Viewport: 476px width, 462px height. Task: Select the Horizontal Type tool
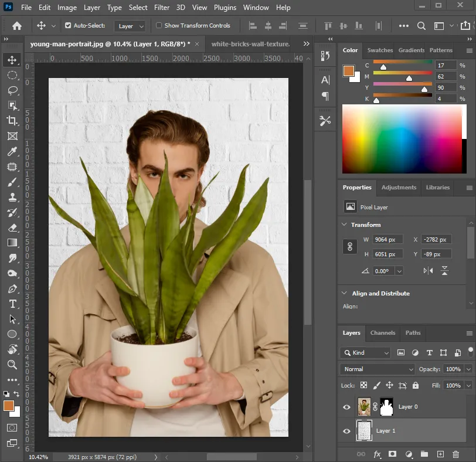12,304
